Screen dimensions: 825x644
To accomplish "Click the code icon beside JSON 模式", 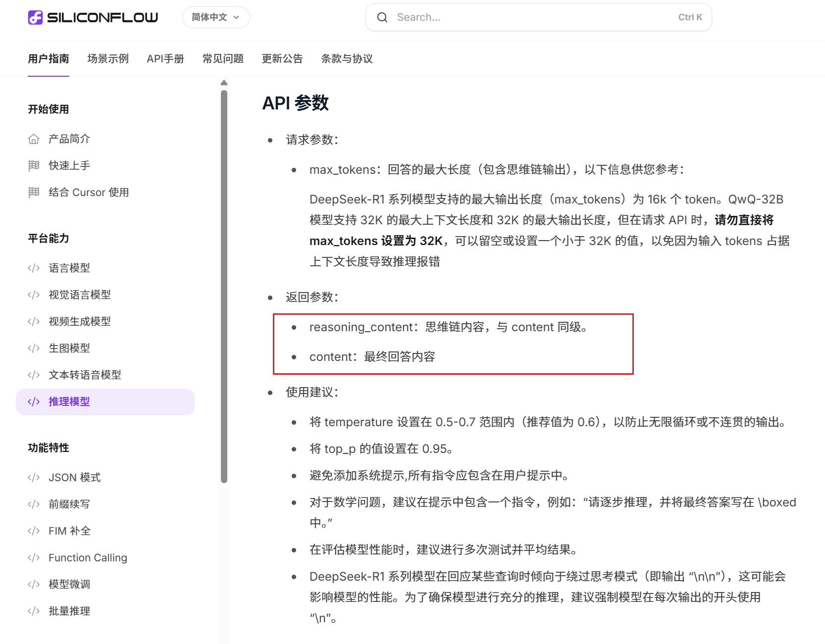I will 34,478.
